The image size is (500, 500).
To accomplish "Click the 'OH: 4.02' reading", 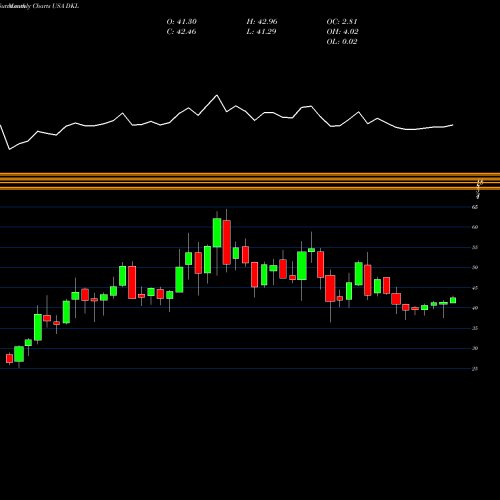I will tap(342, 32).
